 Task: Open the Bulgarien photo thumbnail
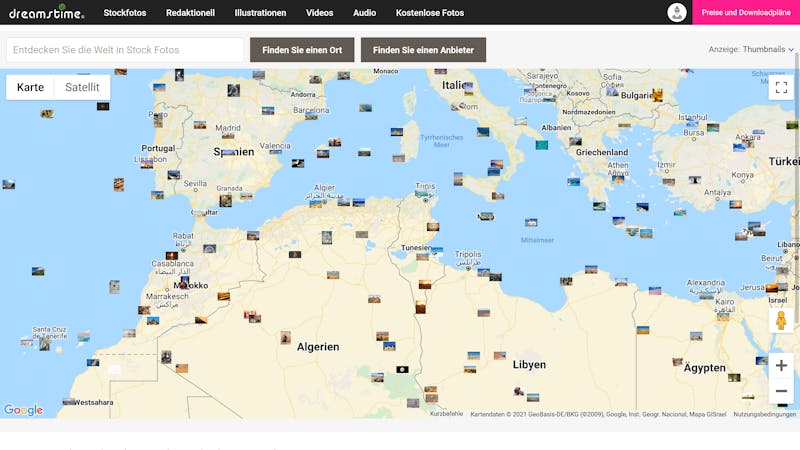(658, 95)
